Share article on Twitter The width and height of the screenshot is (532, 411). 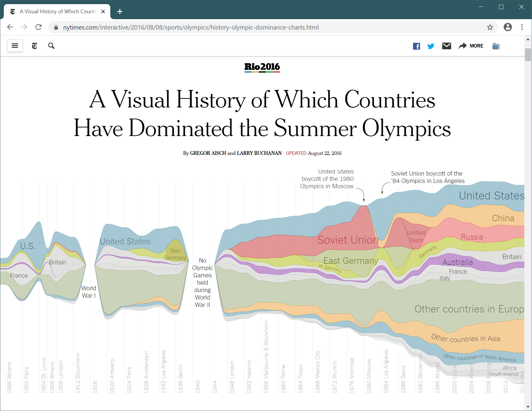coord(431,46)
